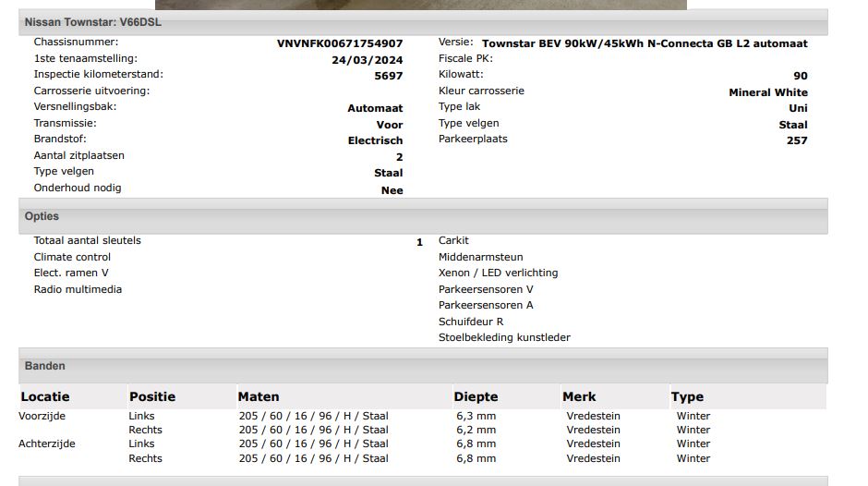Select the Townstar BEV version description text

click(x=645, y=43)
